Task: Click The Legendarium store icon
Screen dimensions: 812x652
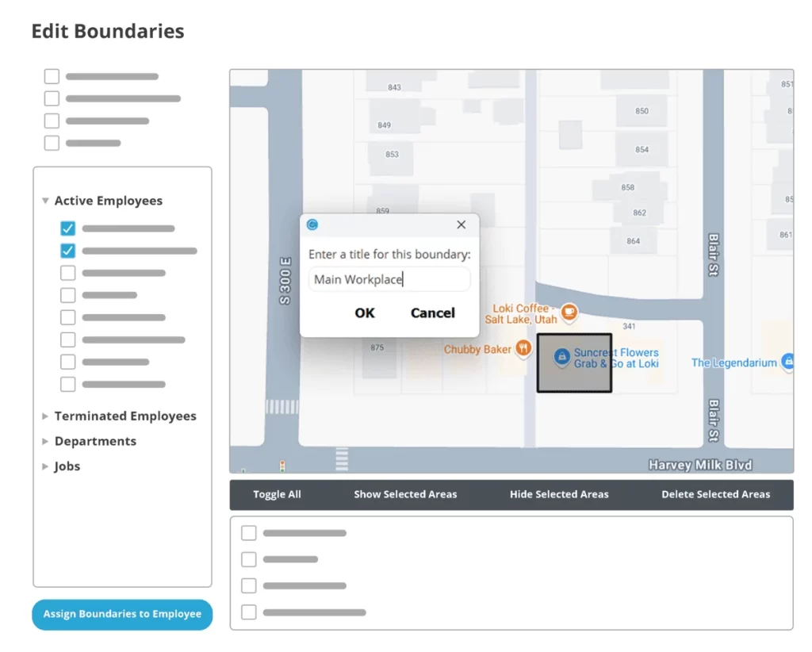Action: [x=788, y=362]
